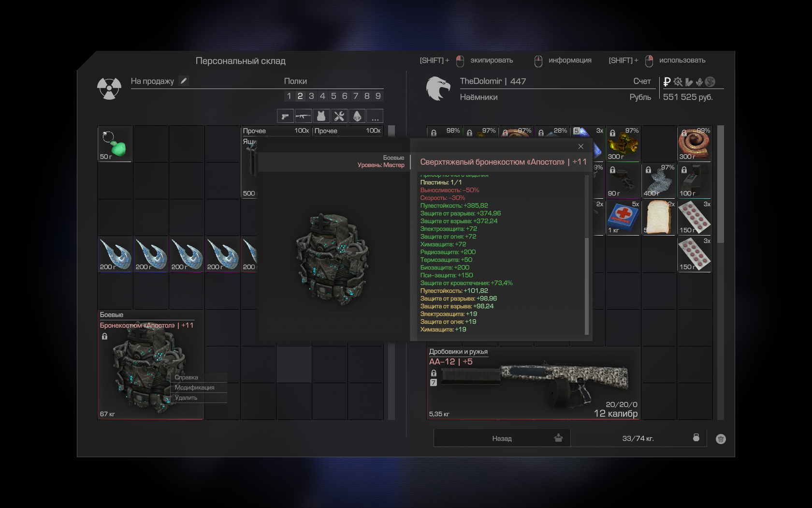Filter shelf by pistols icon
This screenshot has width=812, height=508.
click(x=285, y=116)
